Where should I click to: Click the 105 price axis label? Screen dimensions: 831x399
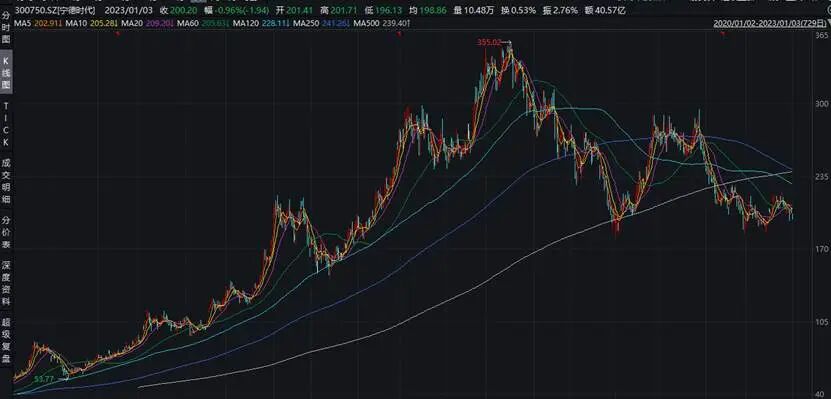823,322
